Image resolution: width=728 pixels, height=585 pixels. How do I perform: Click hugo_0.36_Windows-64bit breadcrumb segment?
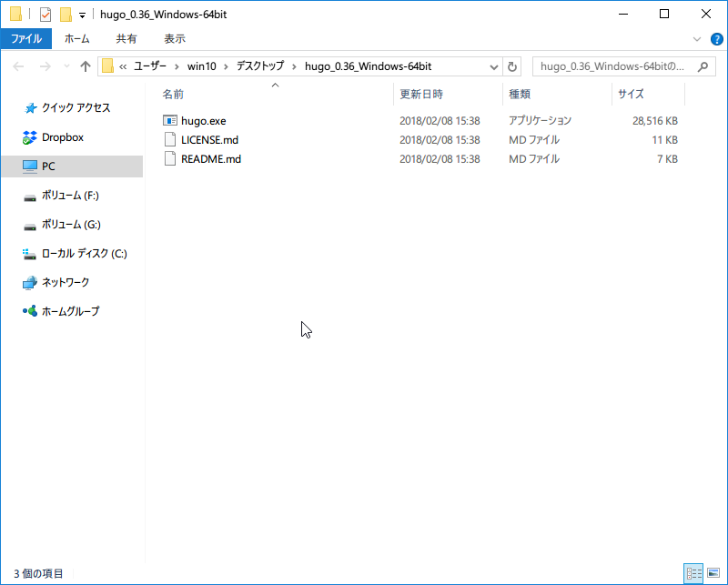(x=369, y=66)
